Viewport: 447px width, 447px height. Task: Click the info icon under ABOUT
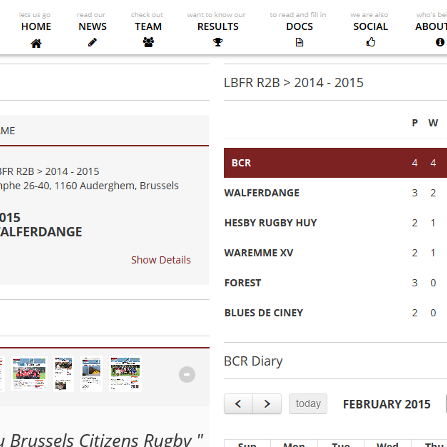(x=440, y=42)
